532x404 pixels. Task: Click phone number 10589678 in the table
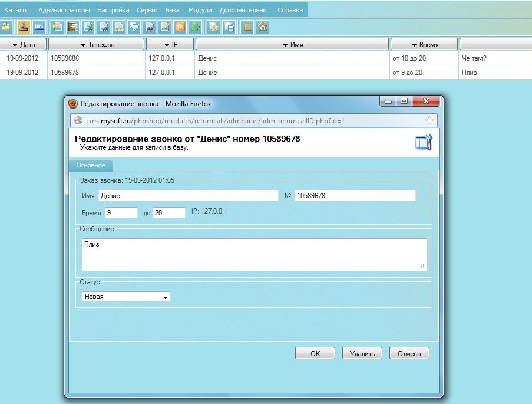point(65,73)
